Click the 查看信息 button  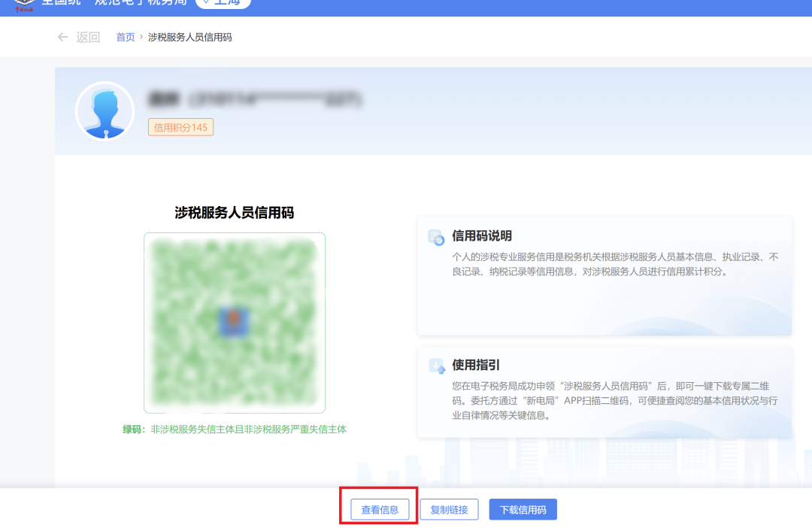click(380, 509)
